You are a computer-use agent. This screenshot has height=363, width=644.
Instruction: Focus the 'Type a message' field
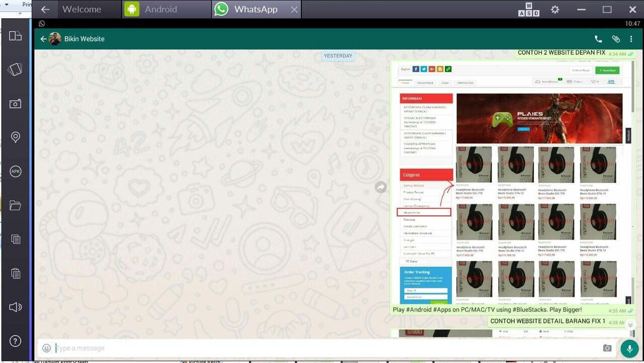[x=327, y=348]
